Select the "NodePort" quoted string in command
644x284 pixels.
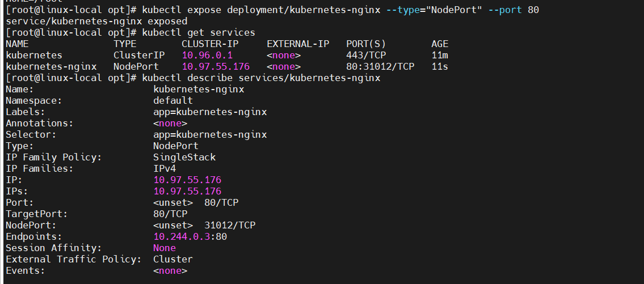pos(454,10)
